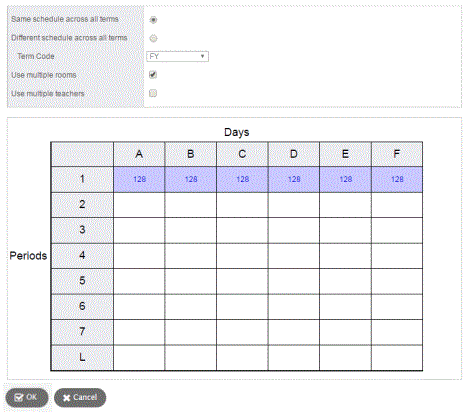This screenshot has height=418, width=469.
Task: Select the Period 2 Day B cell
Action: tap(191, 205)
